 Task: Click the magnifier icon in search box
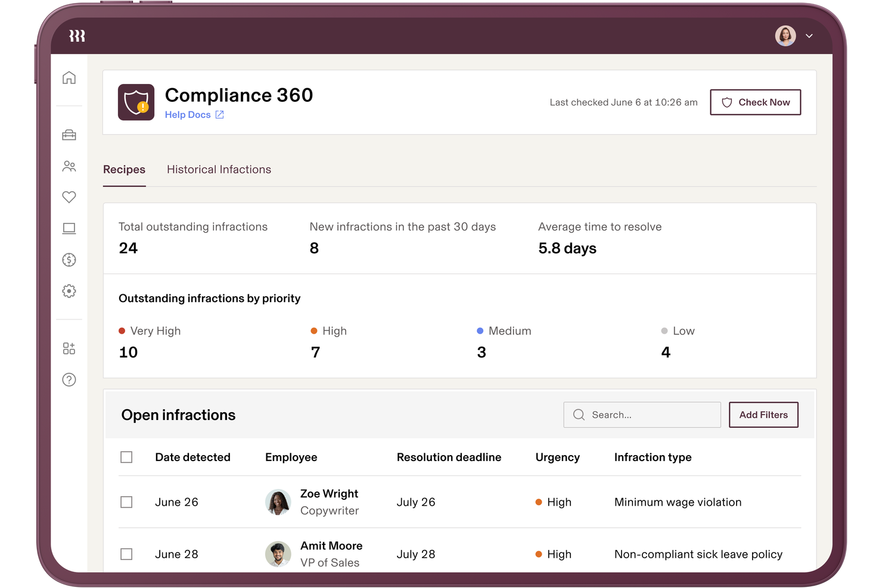click(579, 415)
